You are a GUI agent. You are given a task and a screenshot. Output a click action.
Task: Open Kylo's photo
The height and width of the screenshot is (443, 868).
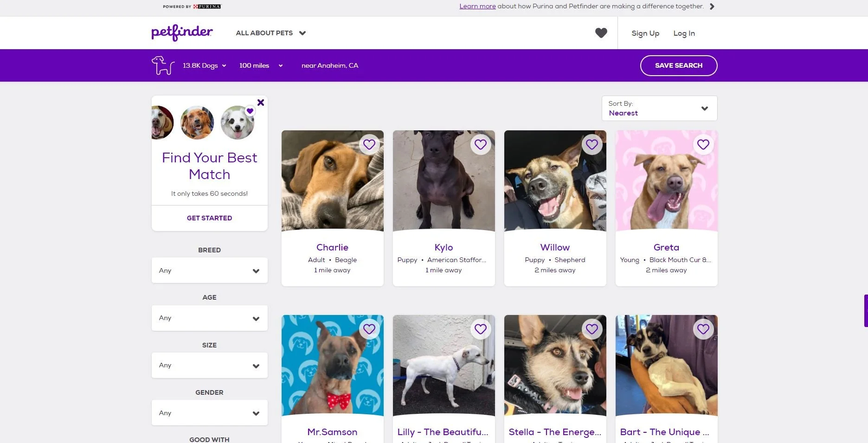pos(444,181)
